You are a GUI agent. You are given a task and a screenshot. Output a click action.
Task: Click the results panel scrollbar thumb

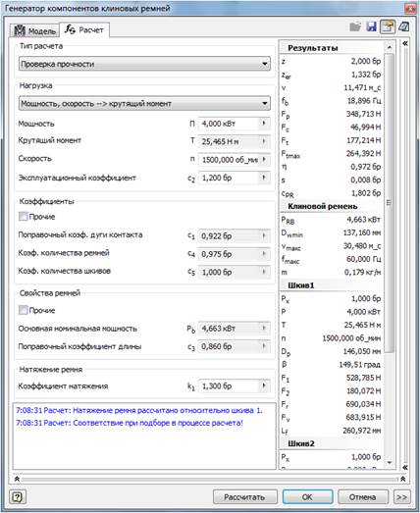tap(390, 203)
